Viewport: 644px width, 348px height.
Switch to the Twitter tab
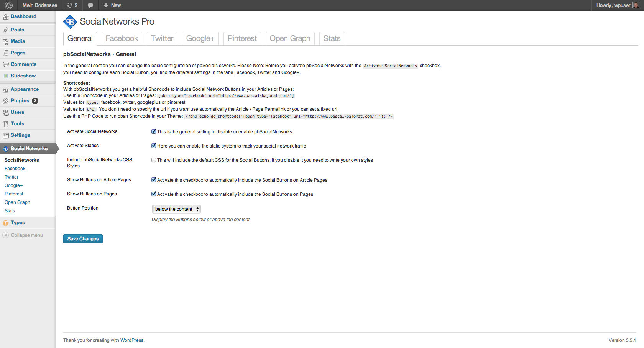tap(162, 39)
